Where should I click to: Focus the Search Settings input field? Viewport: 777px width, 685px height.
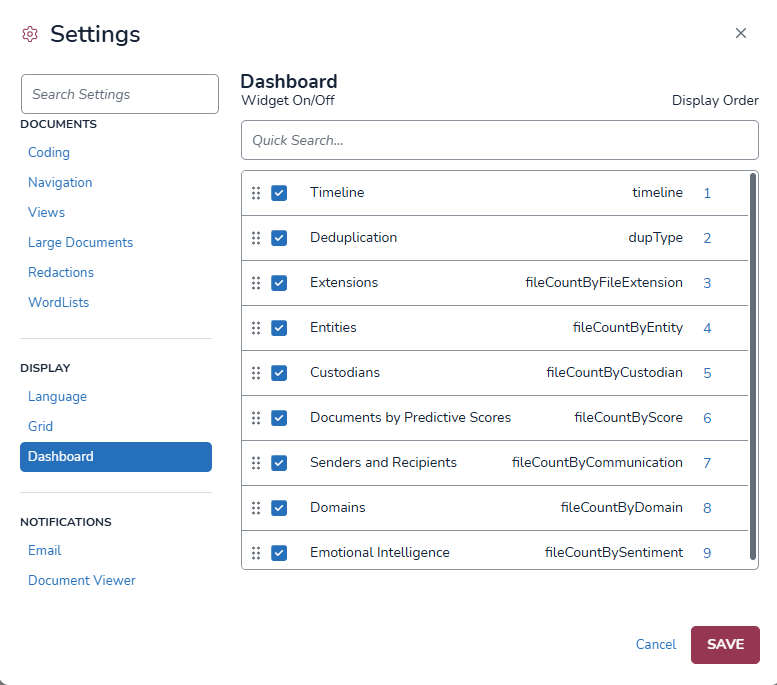point(120,94)
